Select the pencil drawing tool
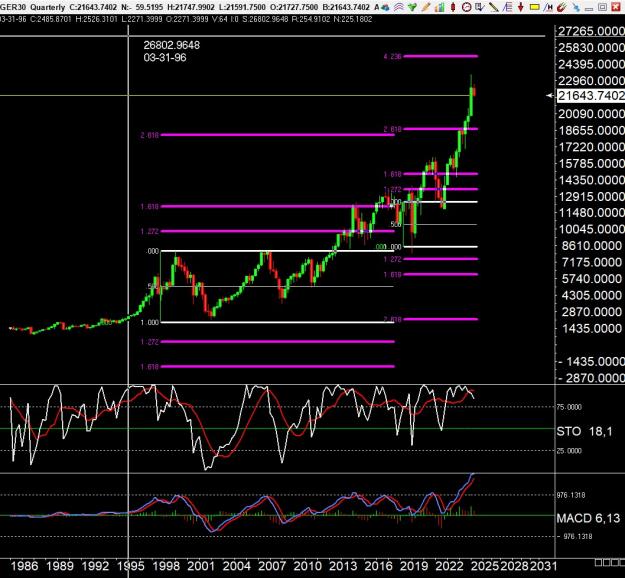This screenshot has height=578, width=625. (x=426, y=7)
